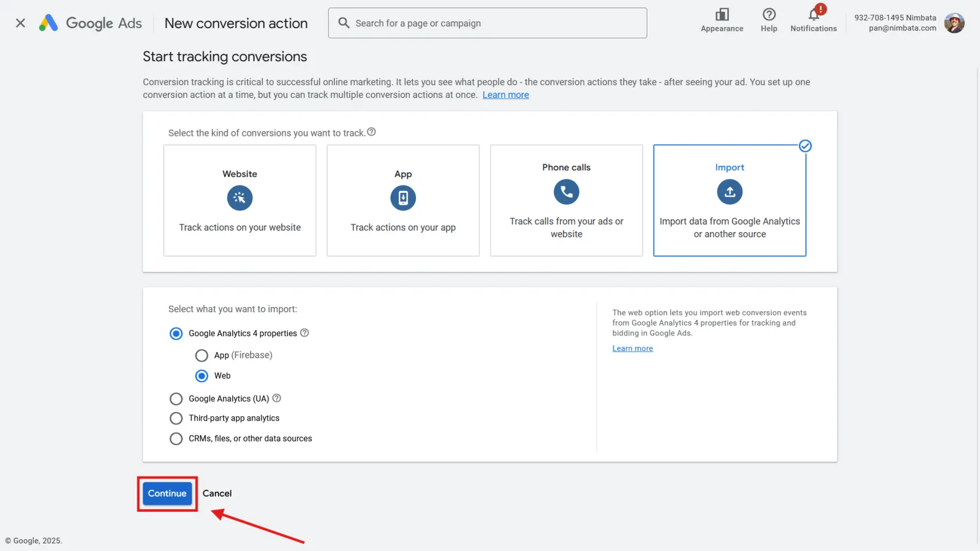This screenshot has height=551, width=980.
Task: Select CRMs, files, or other data sources
Action: point(176,439)
